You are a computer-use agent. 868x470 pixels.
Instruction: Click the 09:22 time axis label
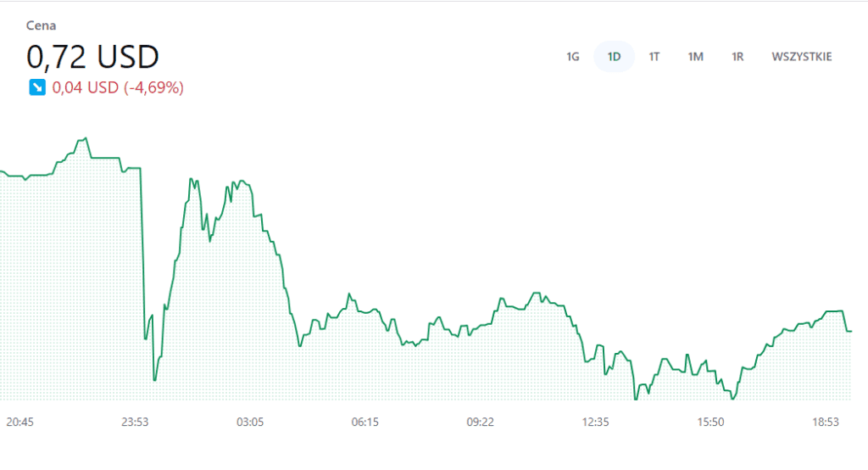480,422
